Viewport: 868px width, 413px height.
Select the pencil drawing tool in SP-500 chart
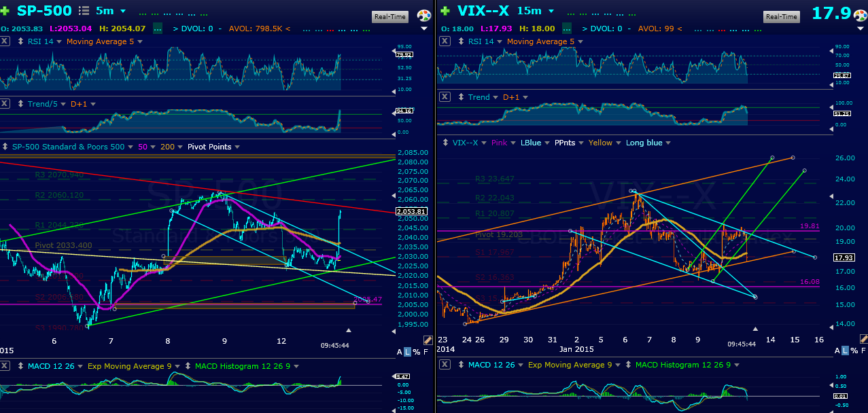(428, 340)
